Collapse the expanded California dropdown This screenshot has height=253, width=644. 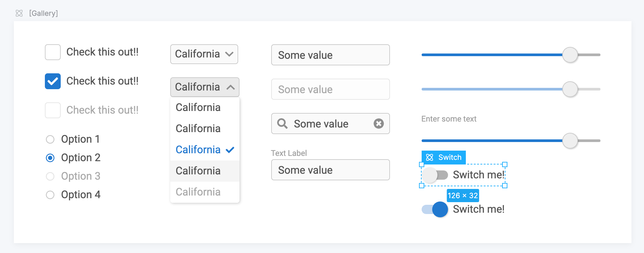205,87
